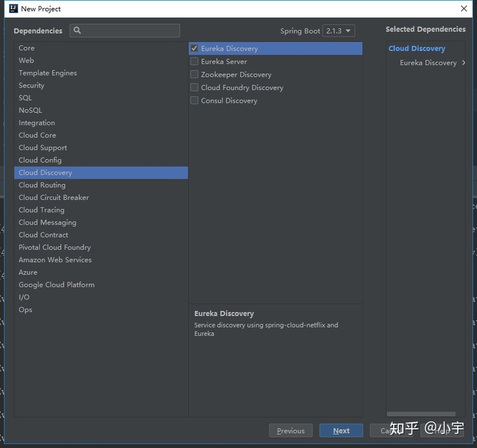This screenshot has height=448, width=477.
Task: Open the Template Engines category
Action: coord(101,73)
